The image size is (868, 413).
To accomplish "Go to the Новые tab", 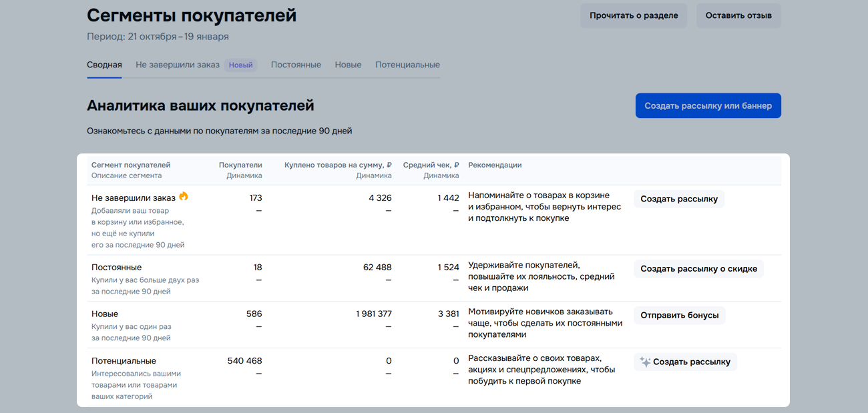I will pyautogui.click(x=348, y=65).
